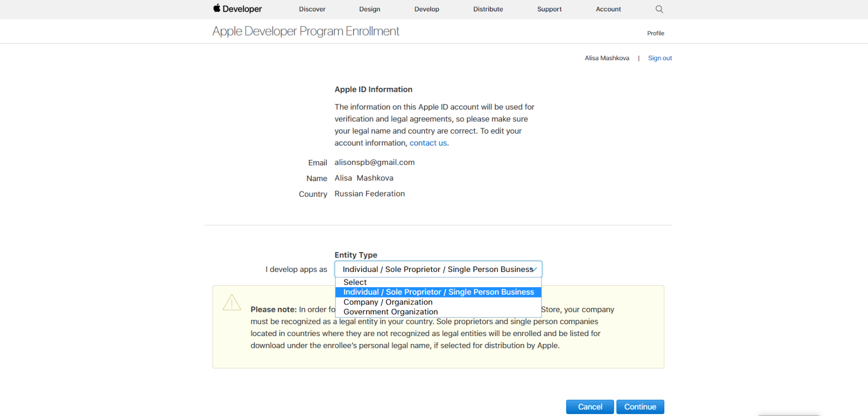Screen dimensions: 868x416
Task: Pick Government Organization from list
Action: (x=391, y=312)
